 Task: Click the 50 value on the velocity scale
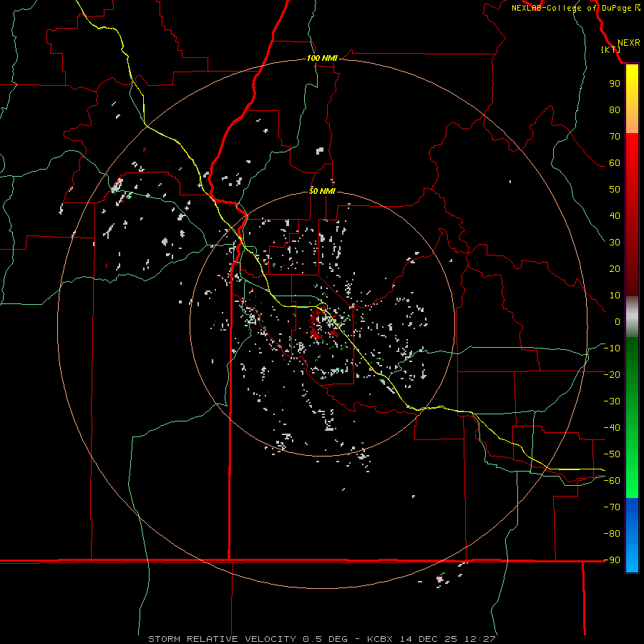point(615,190)
